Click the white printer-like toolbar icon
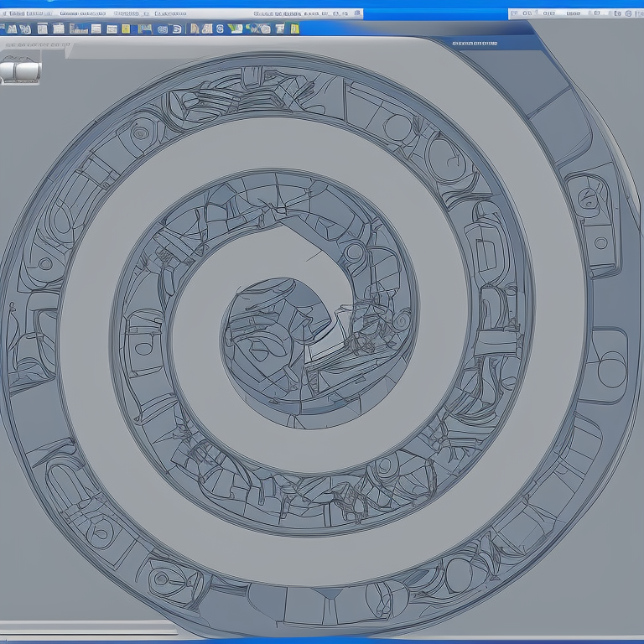The image size is (644, 644). [280, 29]
